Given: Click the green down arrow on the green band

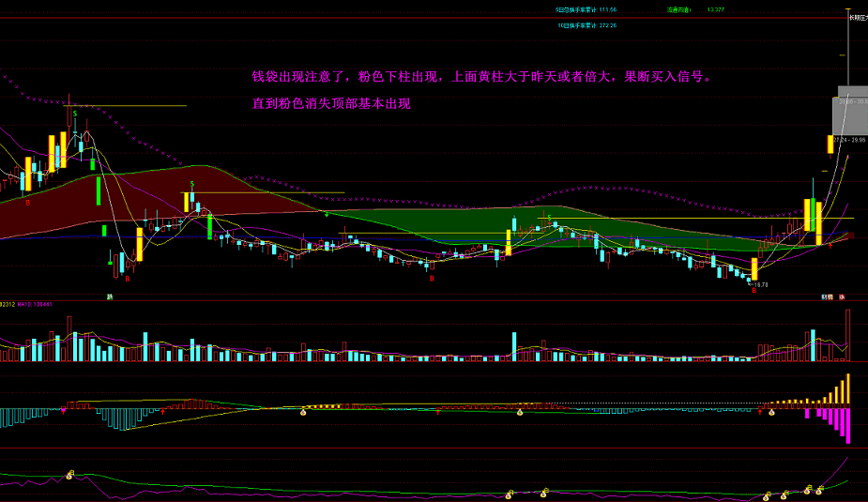Looking at the screenshot, I should click(x=327, y=214).
